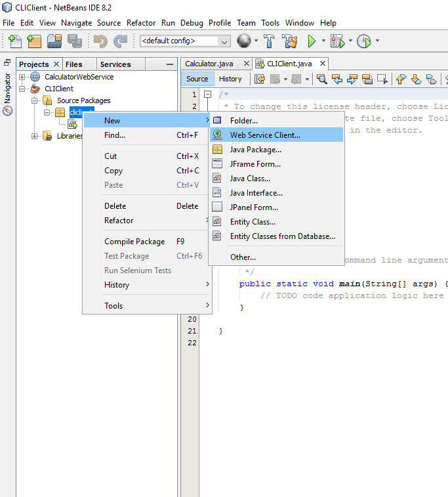Close the CLIClient.java editor tab
The height and width of the screenshot is (497, 448).
[322, 64]
